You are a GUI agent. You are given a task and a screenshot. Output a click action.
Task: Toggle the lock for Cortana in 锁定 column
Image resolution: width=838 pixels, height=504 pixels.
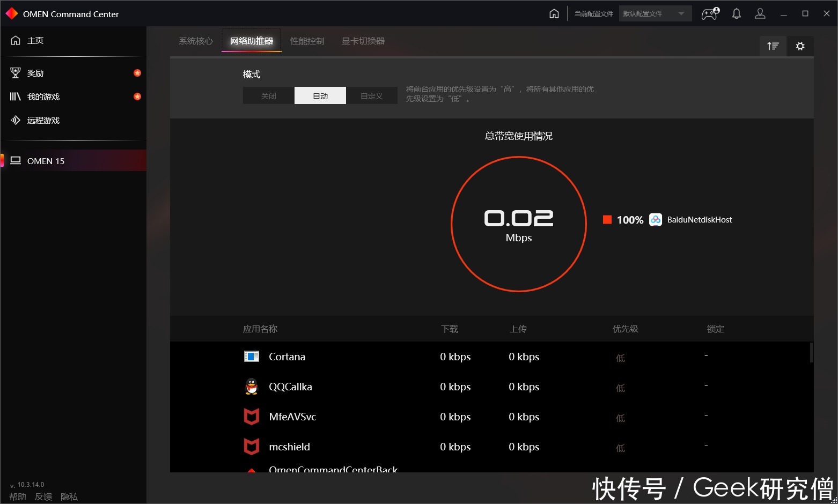(706, 356)
